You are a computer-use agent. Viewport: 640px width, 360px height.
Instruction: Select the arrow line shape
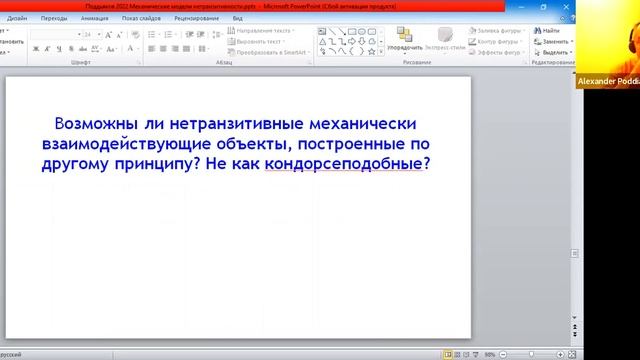pyautogui.click(x=342, y=31)
